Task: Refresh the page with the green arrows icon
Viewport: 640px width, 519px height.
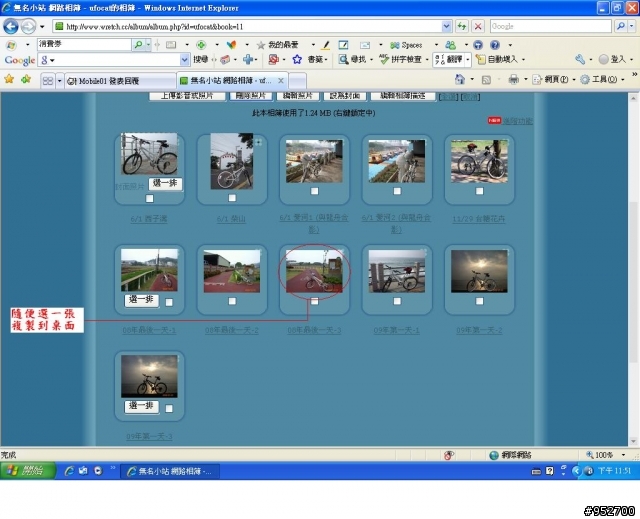Action: 462,27
